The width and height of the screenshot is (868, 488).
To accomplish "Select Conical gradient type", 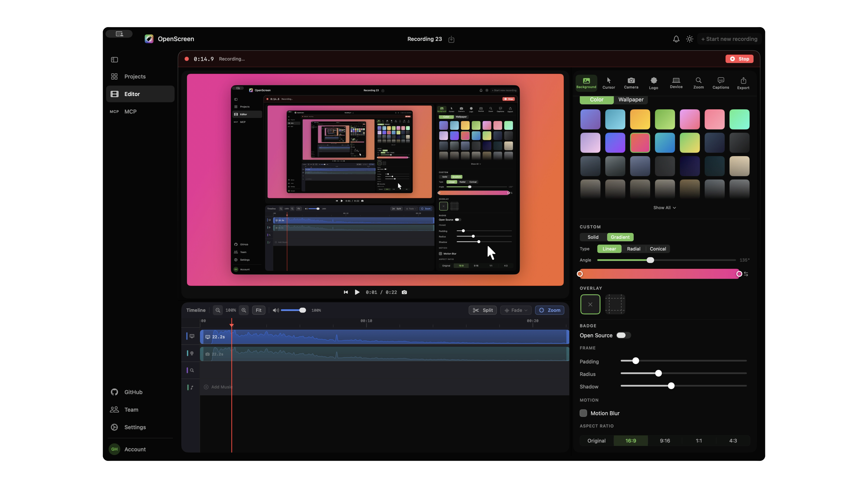I will point(658,249).
